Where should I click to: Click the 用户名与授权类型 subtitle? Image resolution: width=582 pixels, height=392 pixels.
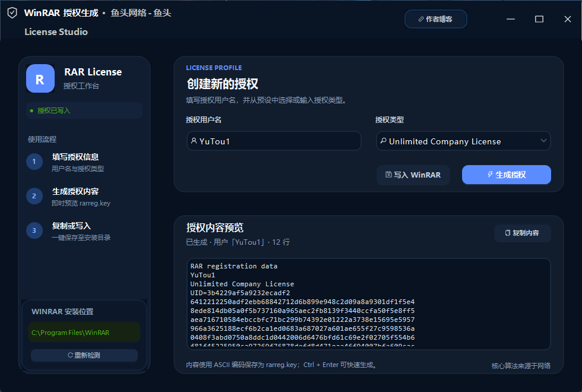tap(78, 169)
